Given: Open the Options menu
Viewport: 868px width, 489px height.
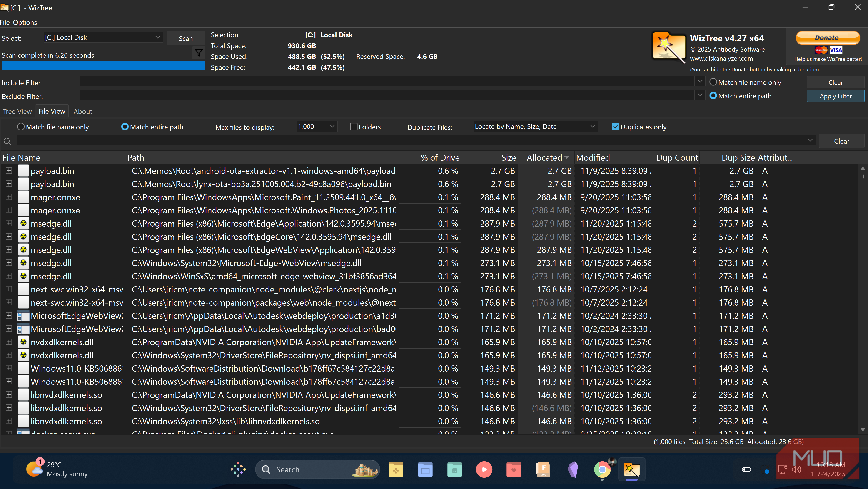Looking at the screenshot, I should pos(25,22).
